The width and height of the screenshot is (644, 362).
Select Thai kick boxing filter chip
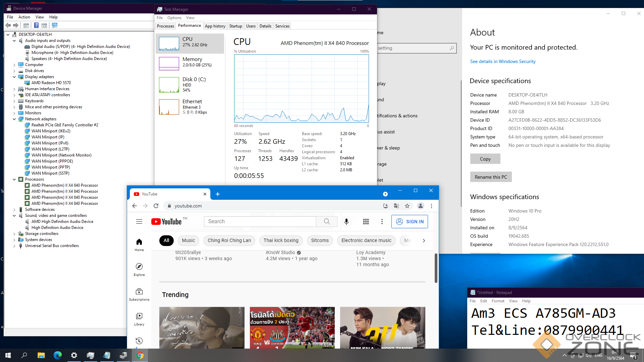pyautogui.click(x=281, y=240)
